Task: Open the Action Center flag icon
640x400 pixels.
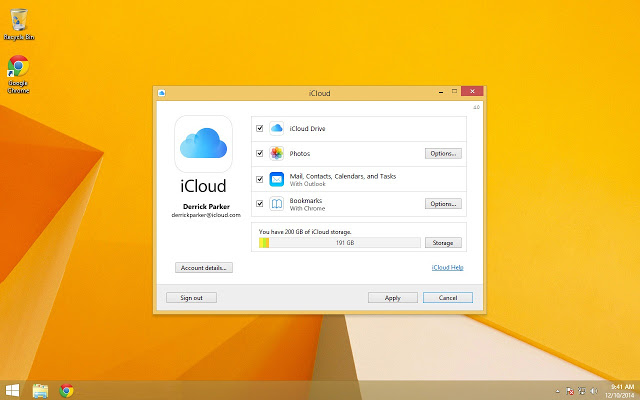Action: coord(570,391)
